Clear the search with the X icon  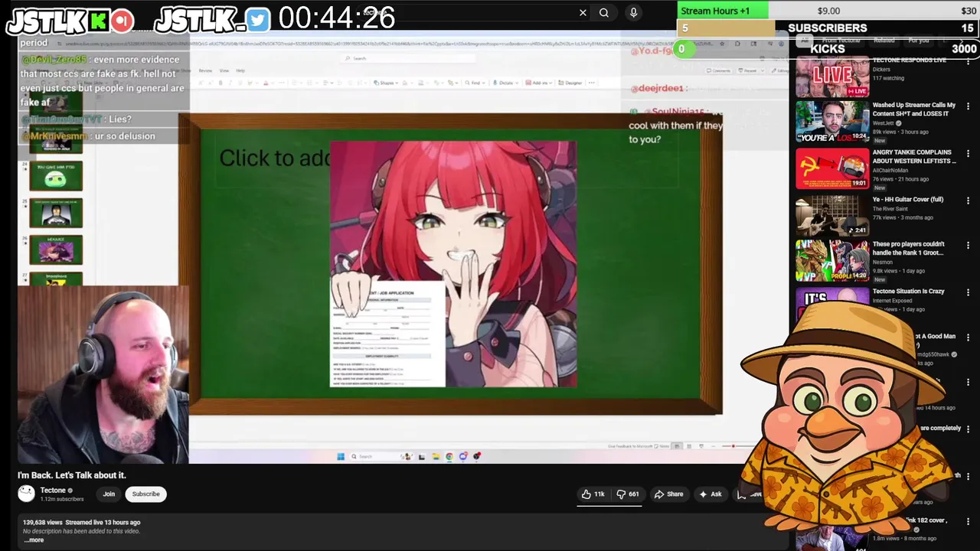pos(583,12)
